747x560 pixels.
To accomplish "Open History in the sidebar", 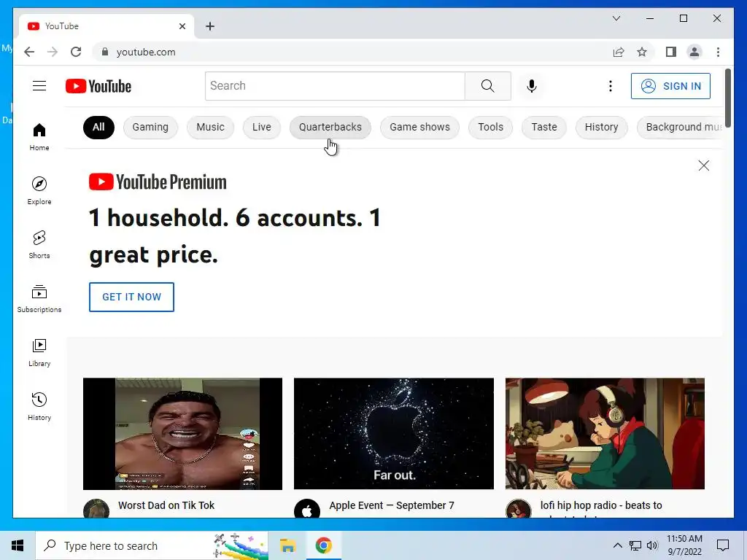I will [x=39, y=406].
